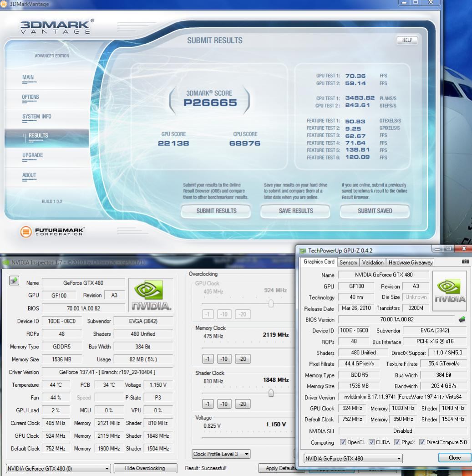Image resolution: width=472 pixels, height=476 pixels.
Task: Click the CPU score value 68976
Action: 245,143
